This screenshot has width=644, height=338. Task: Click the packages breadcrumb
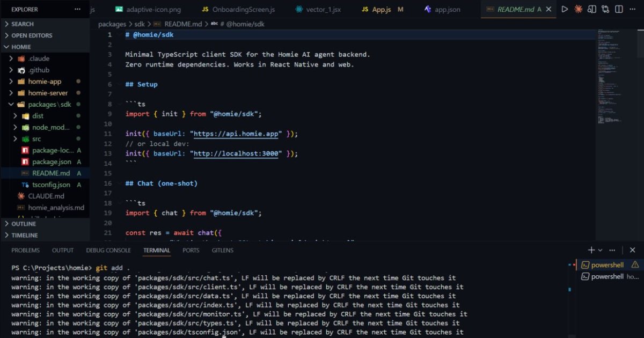tap(112, 24)
